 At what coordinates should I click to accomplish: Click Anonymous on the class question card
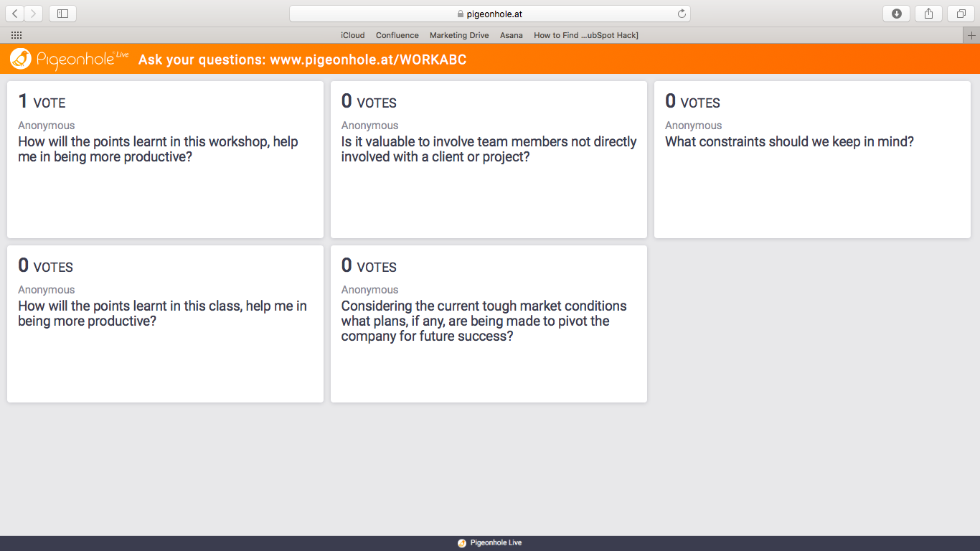(x=46, y=290)
